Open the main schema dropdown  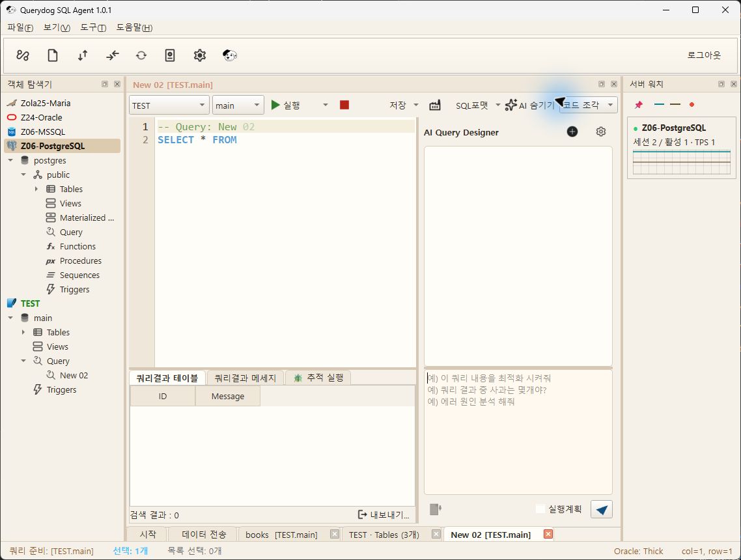238,105
